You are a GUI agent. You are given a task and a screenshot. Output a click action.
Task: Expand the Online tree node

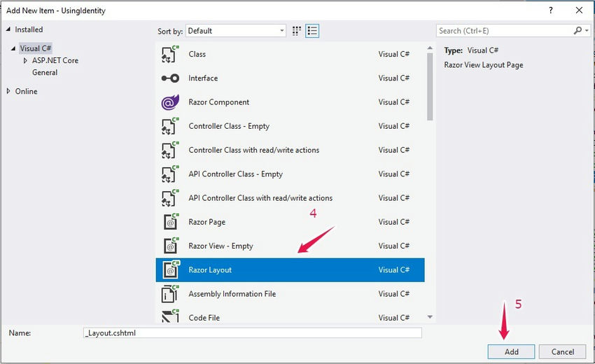pyautogui.click(x=8, y=91)
